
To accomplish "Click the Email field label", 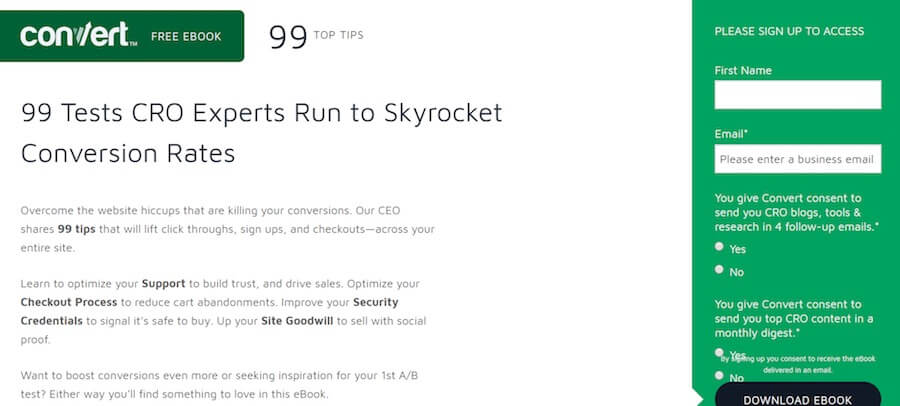I will 731,134.
